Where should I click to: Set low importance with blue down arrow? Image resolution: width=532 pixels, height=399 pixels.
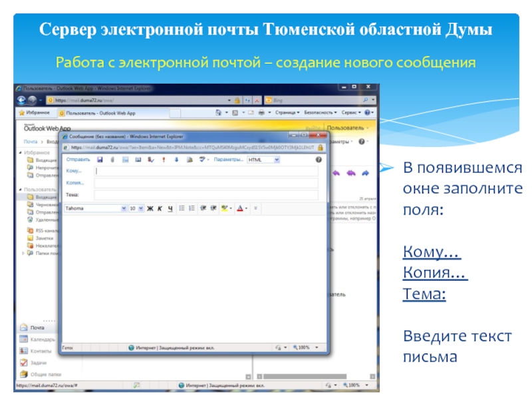coord(176,160)
